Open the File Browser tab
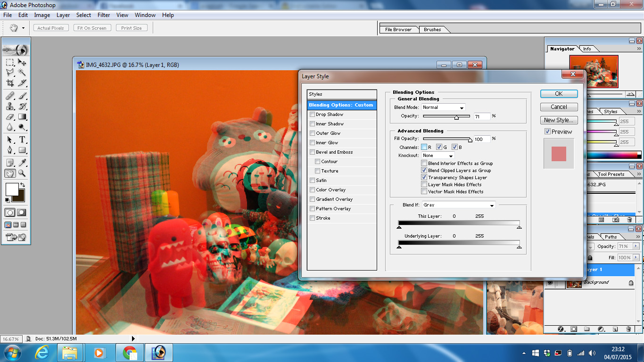This screenshot has width=644, height=362. tap(398, 30)
